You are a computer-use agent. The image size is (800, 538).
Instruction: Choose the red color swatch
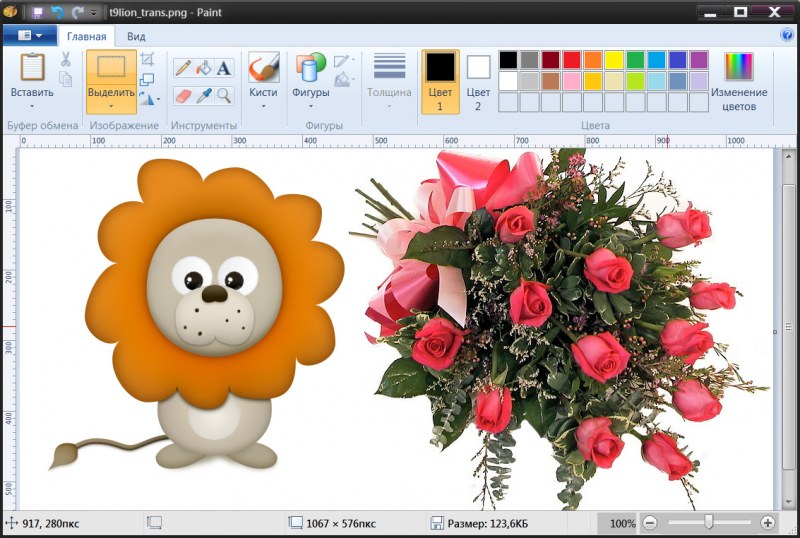pos(572,60)
